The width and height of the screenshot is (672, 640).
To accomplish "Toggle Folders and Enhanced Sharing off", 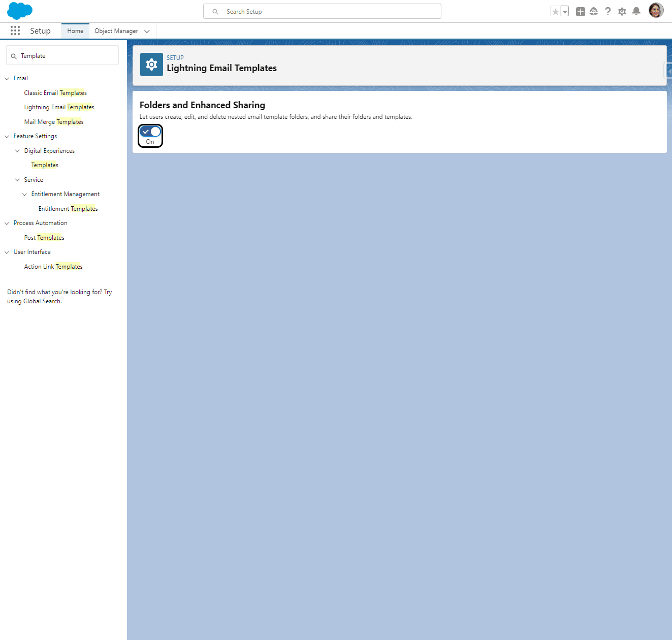I will [x=150, y=132].
